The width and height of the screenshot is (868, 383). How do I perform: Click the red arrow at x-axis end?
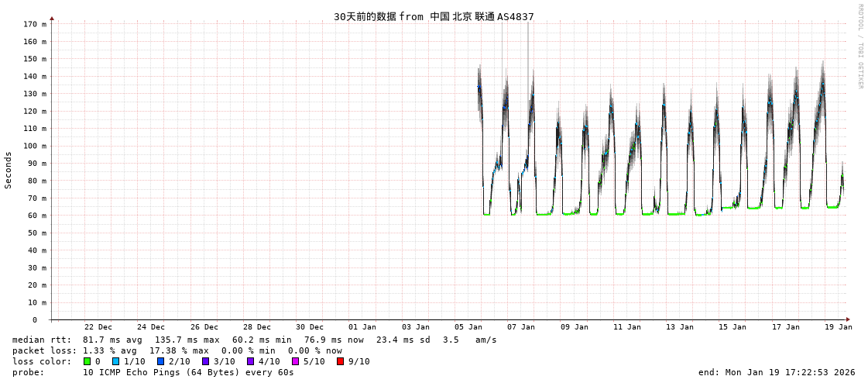point(849,320)
